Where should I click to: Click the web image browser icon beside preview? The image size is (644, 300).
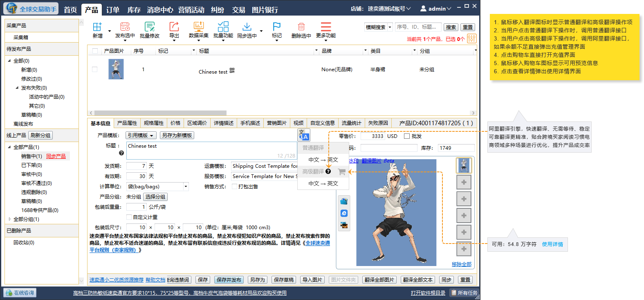(344, 213)
